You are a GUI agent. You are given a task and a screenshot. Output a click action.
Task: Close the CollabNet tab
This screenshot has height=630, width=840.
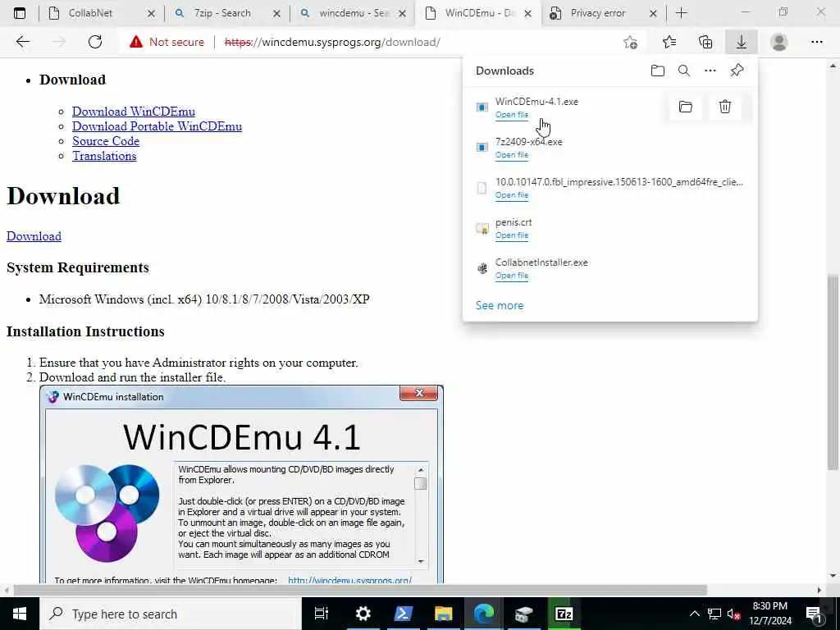tap(151, 13)
